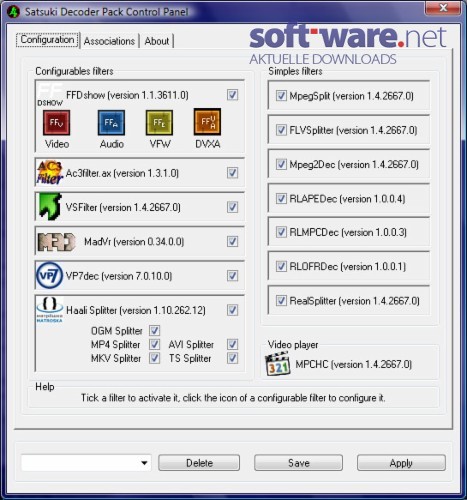The image size is (467, 500).
Task: Open FFDshow VFW configuration icon
Action: (x=159, y=123)
